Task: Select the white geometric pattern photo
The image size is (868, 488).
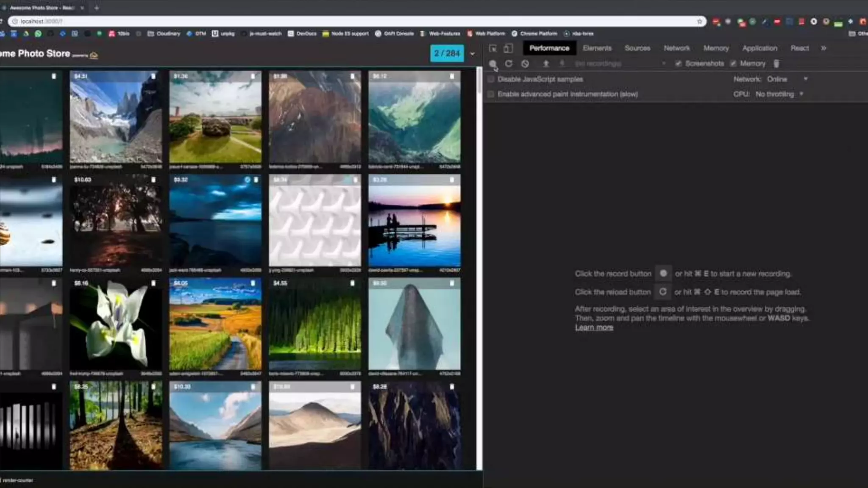Action: point(315,220)
